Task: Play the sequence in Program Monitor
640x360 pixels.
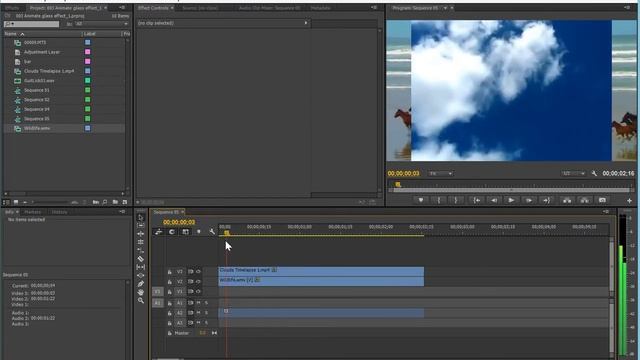Action: (511, 200)
